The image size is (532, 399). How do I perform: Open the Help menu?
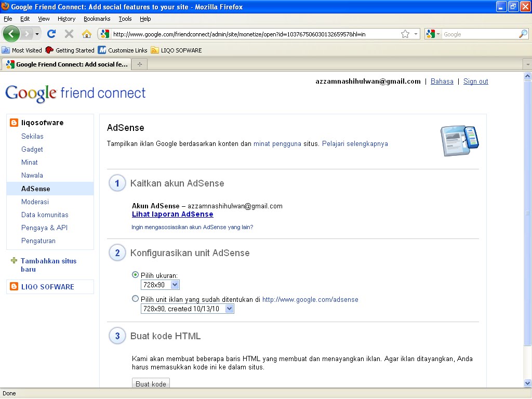point(145,19)
